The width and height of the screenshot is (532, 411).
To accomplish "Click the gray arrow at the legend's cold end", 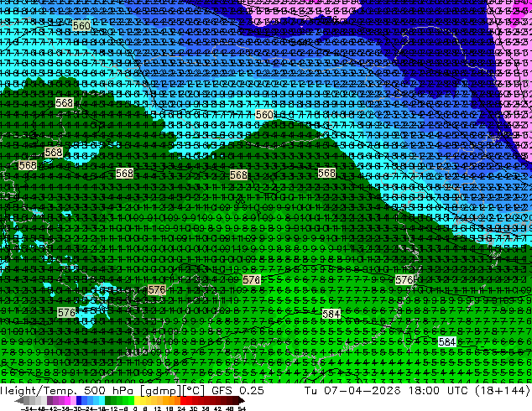I will click(19, 400).
